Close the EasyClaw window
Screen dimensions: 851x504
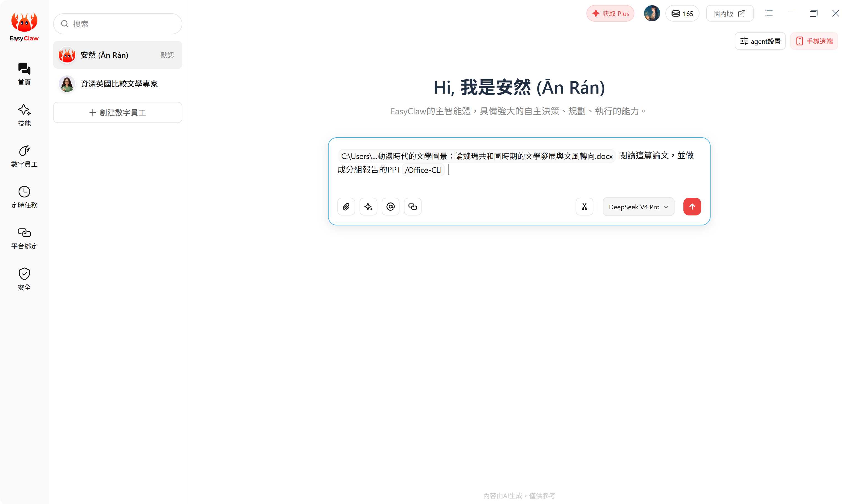click(835, 13)
